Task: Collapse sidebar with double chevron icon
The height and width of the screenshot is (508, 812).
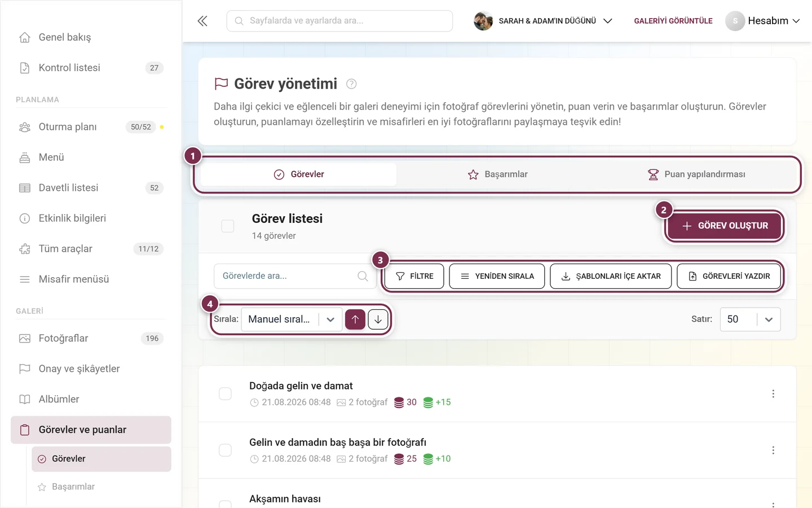Action: [202, 21]
